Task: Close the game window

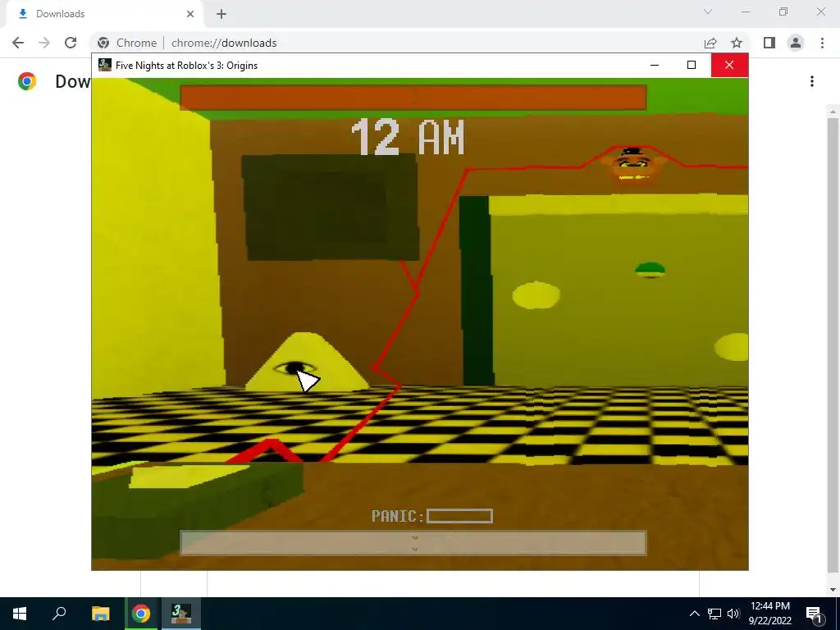Action: pyautogui.click(x=729, y=65)
